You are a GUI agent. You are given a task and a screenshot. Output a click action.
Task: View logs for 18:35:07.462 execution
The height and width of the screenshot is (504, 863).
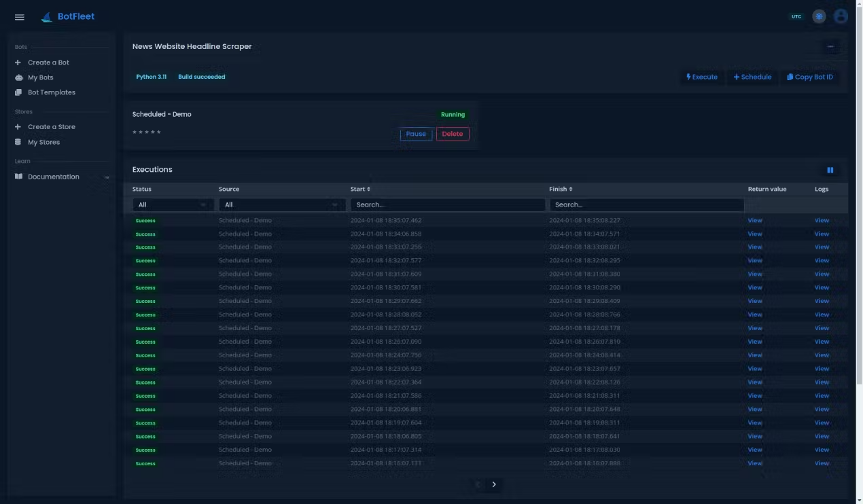[x=822, y=220]
